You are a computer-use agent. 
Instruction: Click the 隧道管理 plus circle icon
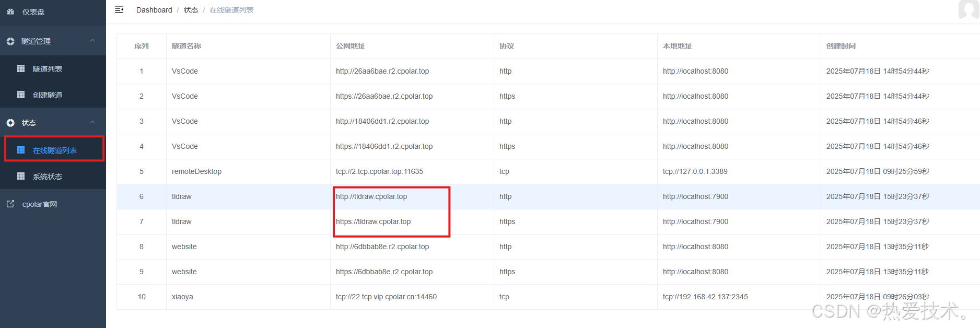(10, 41)
